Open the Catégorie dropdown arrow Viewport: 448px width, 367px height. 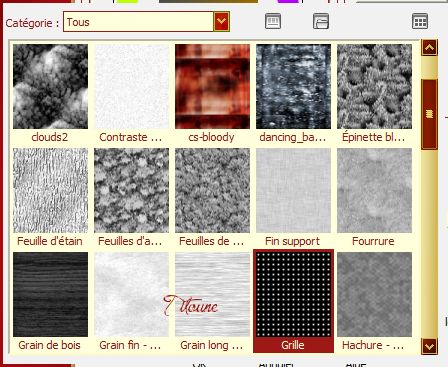coord(221,22)
